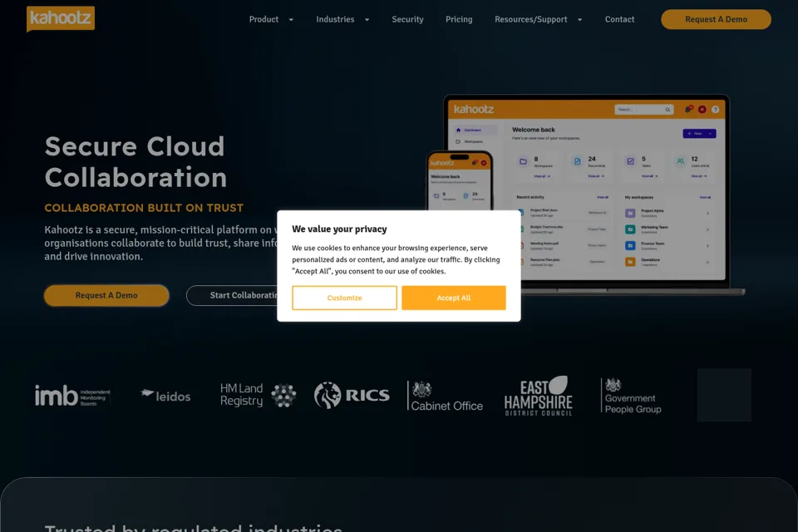Click Request A Demo under hero text

tap(106, 295)
